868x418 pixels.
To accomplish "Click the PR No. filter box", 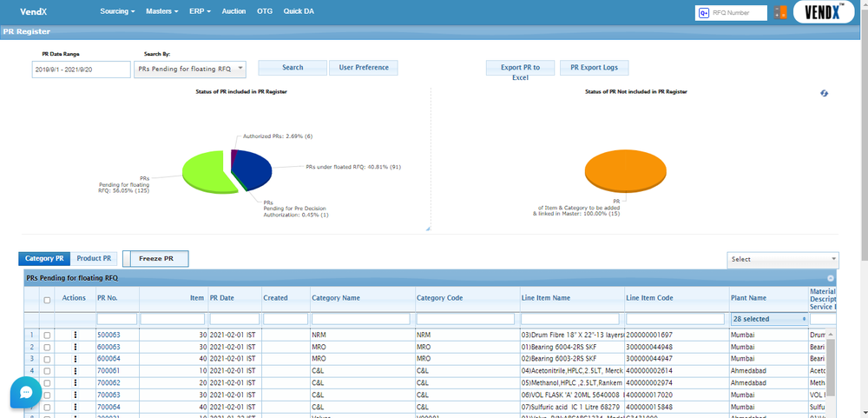I will pyautogui.click(x=117, y=319).
